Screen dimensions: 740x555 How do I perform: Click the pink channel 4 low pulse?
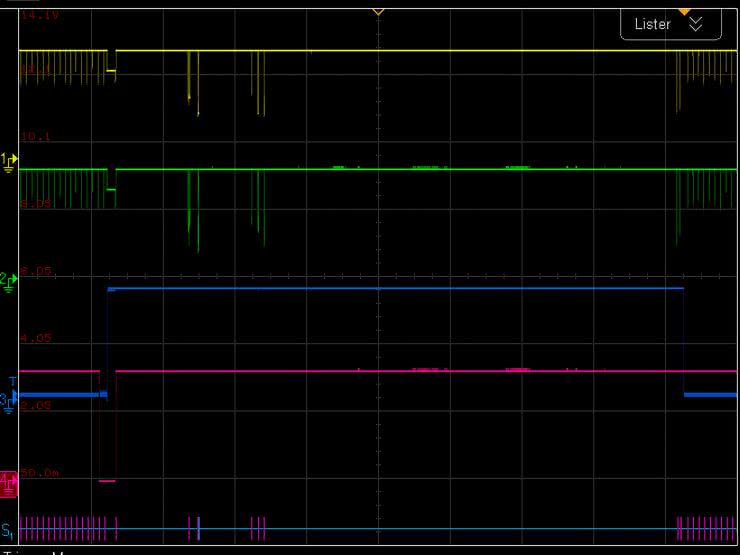pyautogui.click(x=108, y=481)
